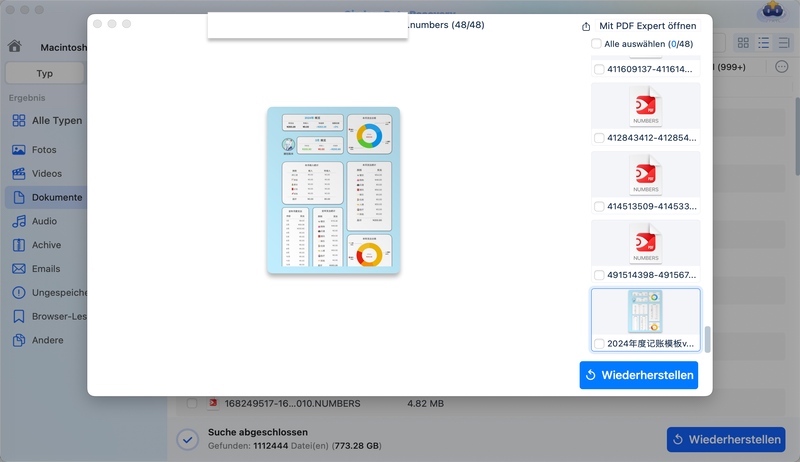Click Wiederherstellen in the preview dialog
This screenshot has width=800, height=462.
click(x=639, y=375)
